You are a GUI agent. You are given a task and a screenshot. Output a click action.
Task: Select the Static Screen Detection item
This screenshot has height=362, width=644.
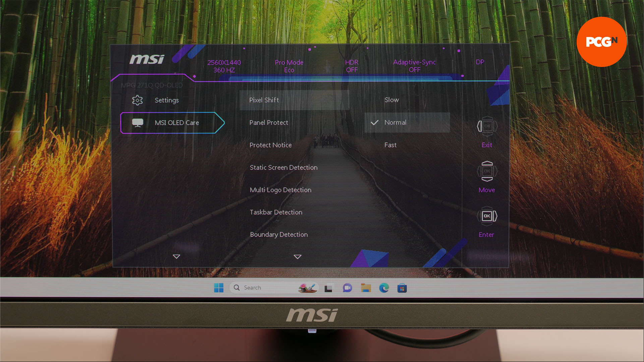tap(284, 167)
